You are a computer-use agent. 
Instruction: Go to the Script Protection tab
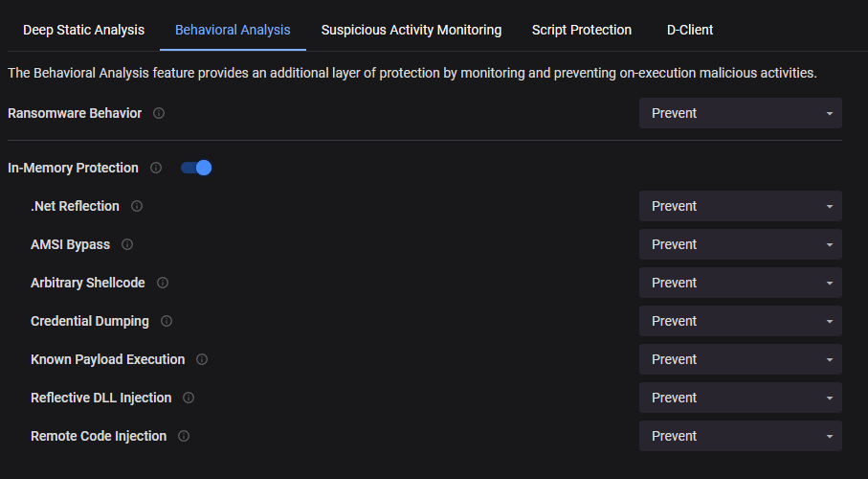582,30
